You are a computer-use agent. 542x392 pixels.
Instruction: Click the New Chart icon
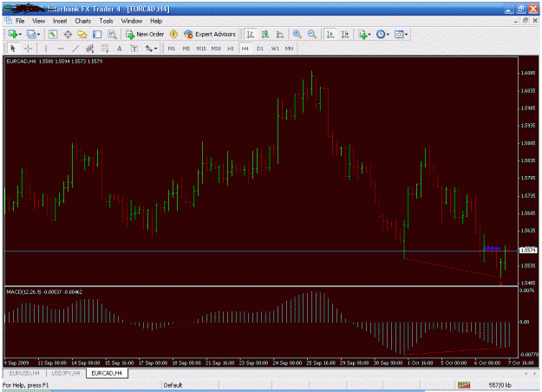click(13, 34)
